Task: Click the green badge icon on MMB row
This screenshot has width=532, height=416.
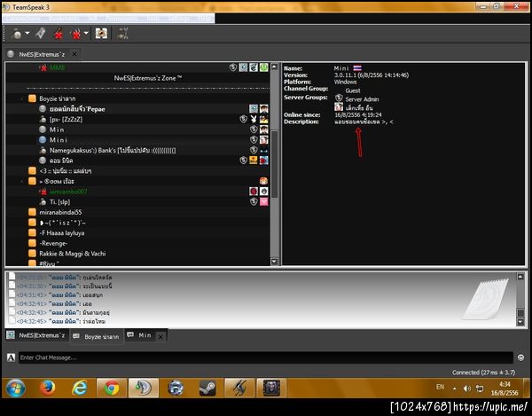Action: (x=264, y=67)
